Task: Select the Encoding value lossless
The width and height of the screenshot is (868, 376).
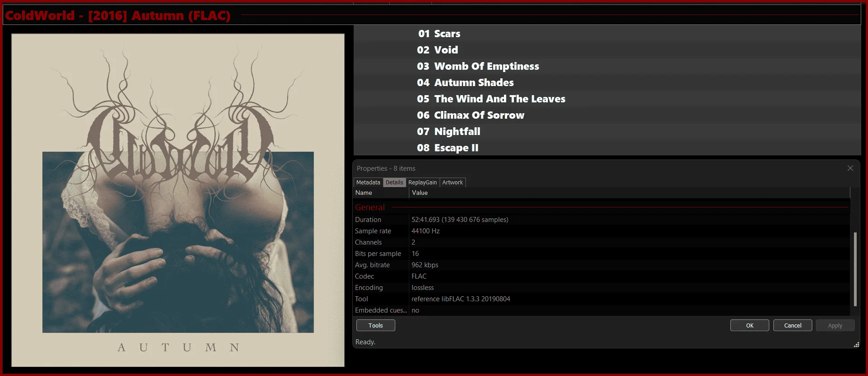Action: point(422,288)
